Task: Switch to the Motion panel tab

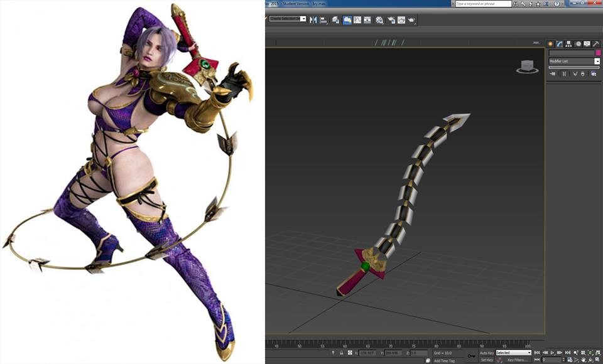Action: pyautogui.click(x=578, y=44)
